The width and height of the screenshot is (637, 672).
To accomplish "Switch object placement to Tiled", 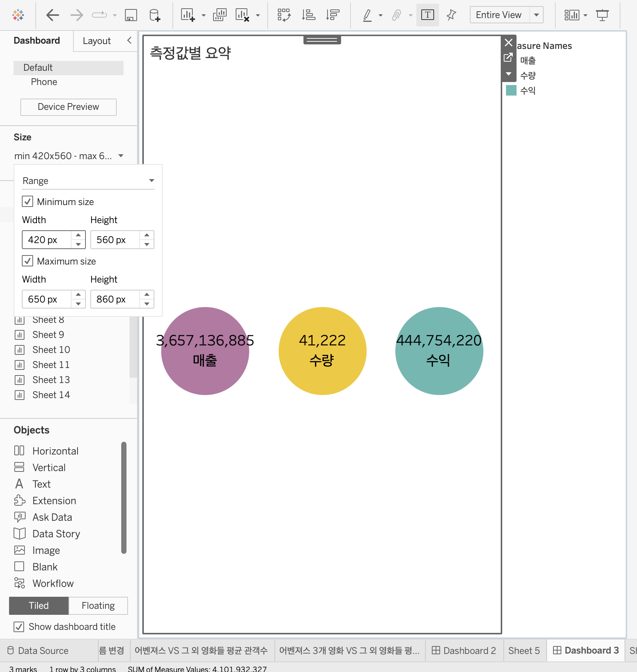I will [39, 605].
